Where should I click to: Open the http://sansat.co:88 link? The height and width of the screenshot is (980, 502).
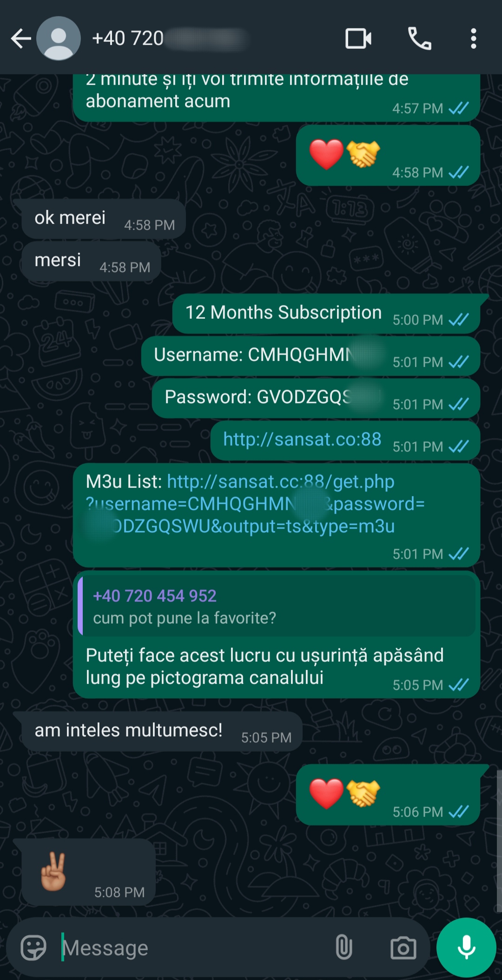(x=302, y=439)
